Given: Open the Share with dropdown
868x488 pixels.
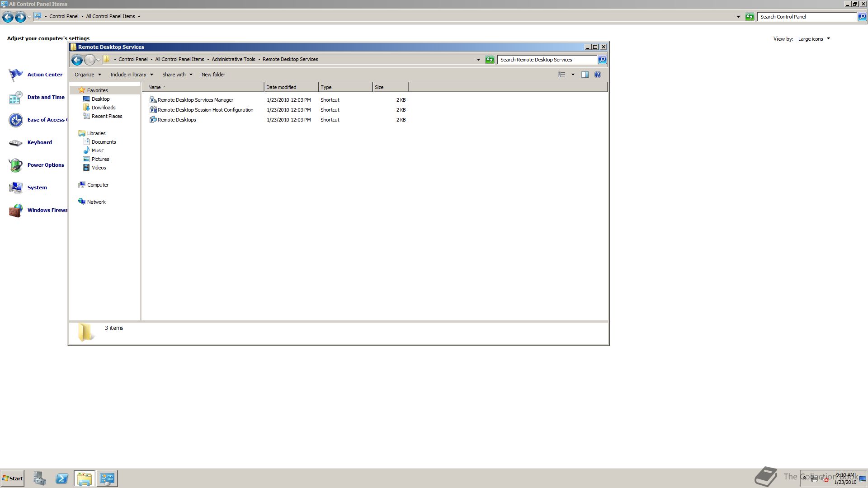Looking at the screenshot, I should click(177, 75).
